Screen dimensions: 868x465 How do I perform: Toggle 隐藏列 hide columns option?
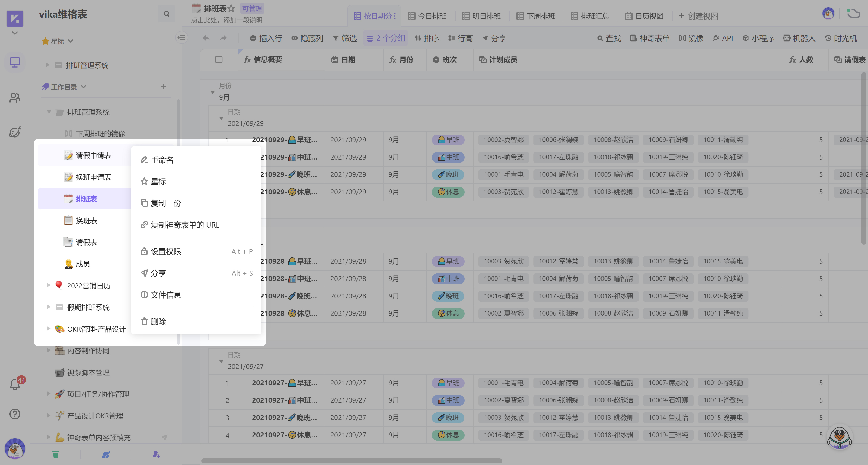click(x=307, y=38)
